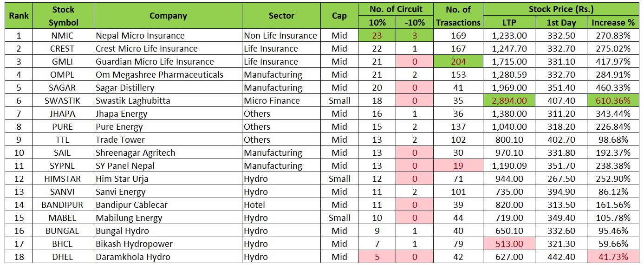This screenshot has width=644, height=265.
Task: Click the DHEL stock symbol cell
Action: click(64, 257)
